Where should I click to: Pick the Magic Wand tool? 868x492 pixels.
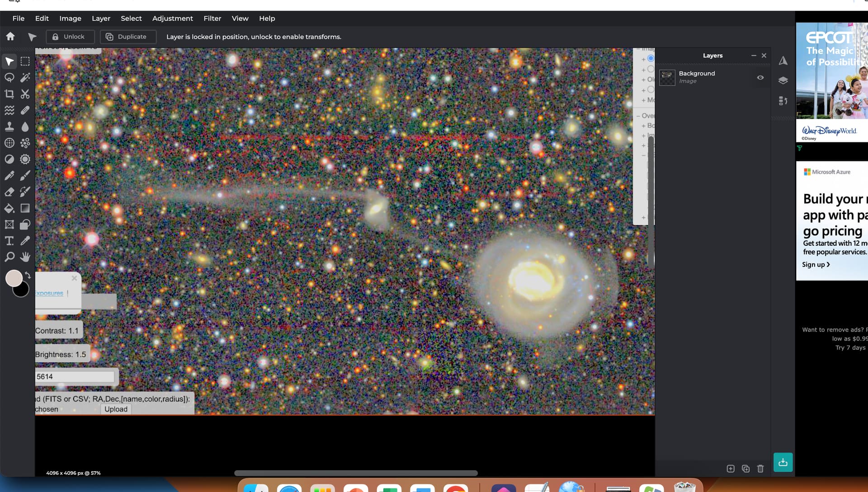[25, 78]
